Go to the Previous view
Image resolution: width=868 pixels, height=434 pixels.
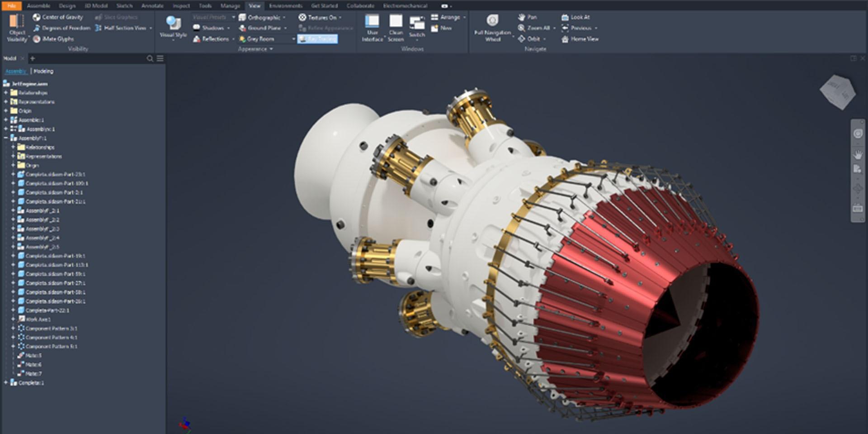point(576,28)
